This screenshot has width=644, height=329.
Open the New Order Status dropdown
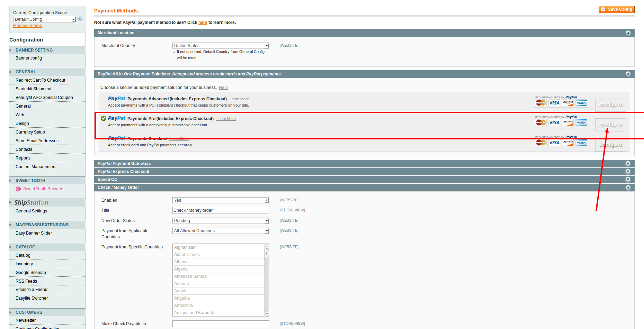pos(221,221)
